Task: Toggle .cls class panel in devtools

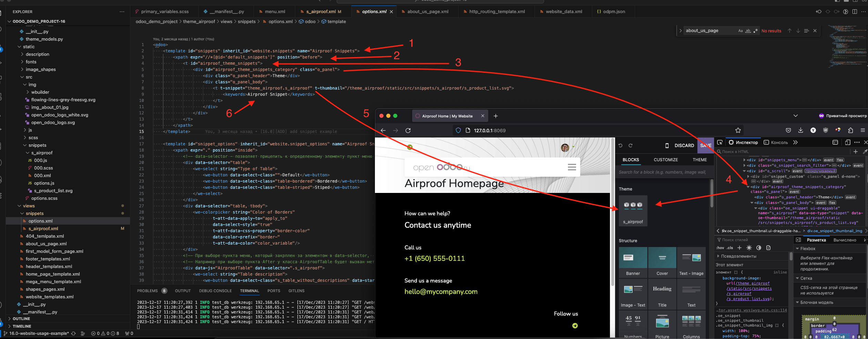Action: pyautogui.click(x=730, y=248)
